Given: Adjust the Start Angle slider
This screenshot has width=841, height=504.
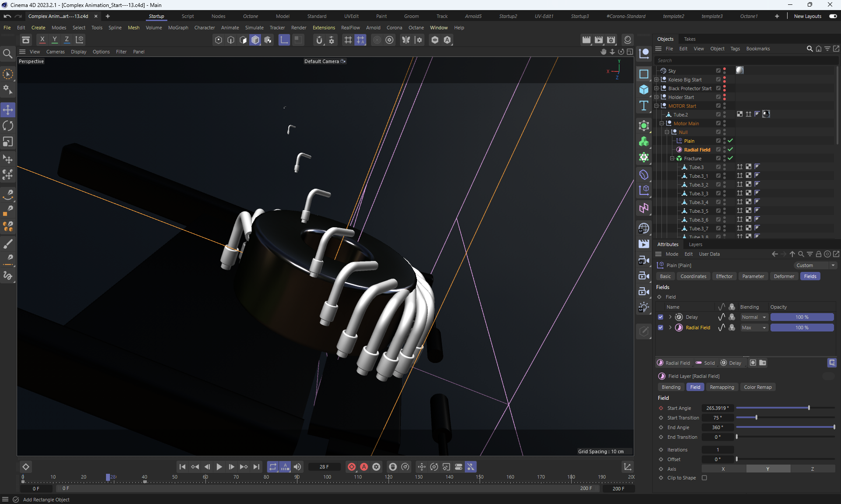Looking at the screenshot, I should coord(809,408).
